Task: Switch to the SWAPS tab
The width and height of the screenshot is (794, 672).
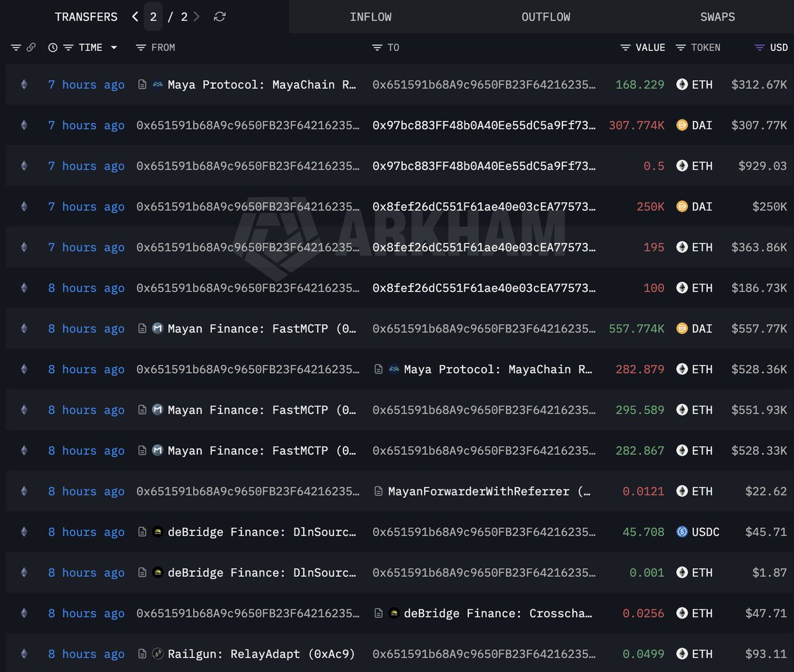Action: pos(717,17)
